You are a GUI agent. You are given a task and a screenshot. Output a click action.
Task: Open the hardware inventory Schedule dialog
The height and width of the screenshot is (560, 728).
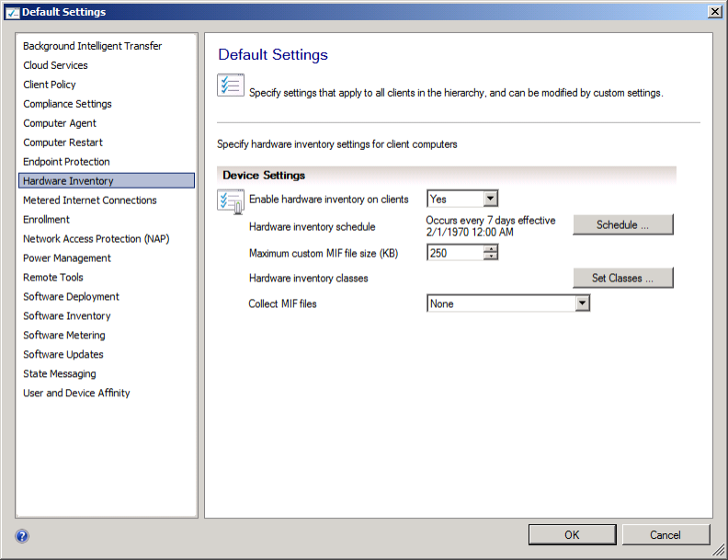coord(622,225)
